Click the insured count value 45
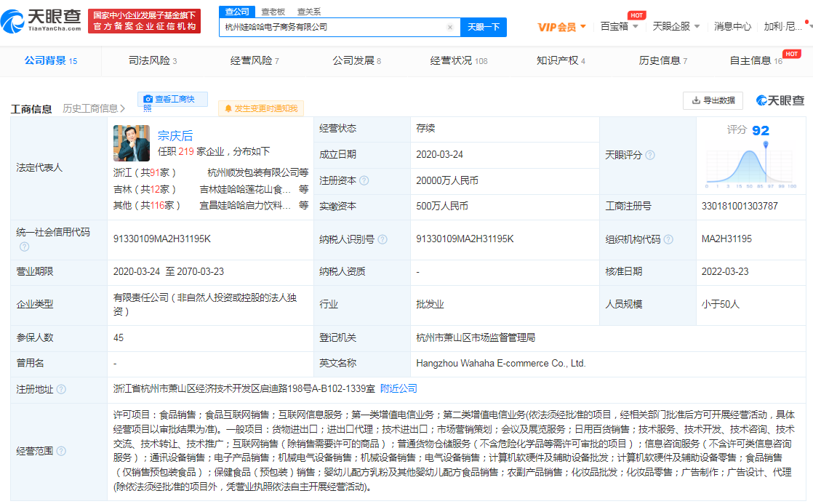813x504 pixels. point(119,337)
